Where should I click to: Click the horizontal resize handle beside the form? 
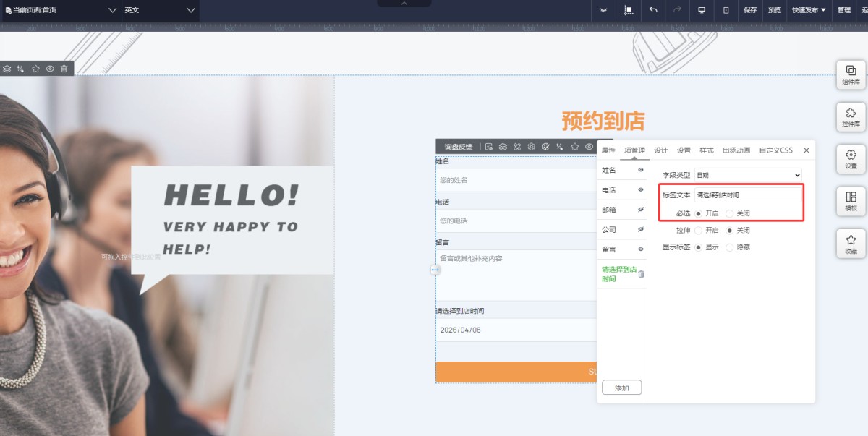point(435,270)
